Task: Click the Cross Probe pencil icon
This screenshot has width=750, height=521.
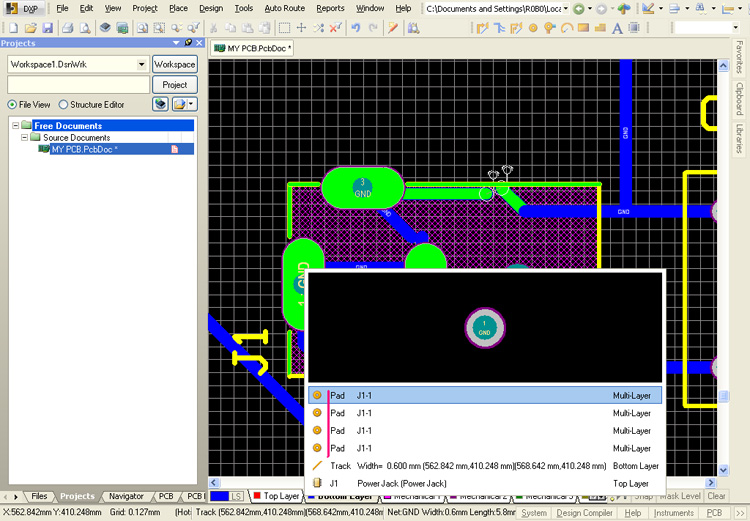Action: [x=393, y=28]
